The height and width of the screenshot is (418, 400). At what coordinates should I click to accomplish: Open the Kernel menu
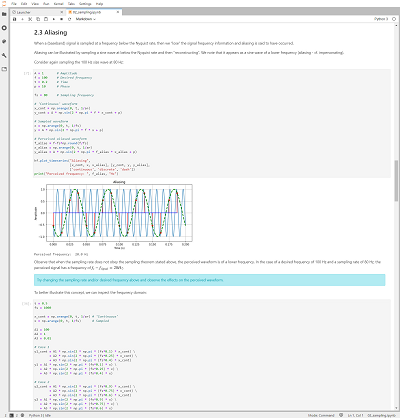point(59,4)
